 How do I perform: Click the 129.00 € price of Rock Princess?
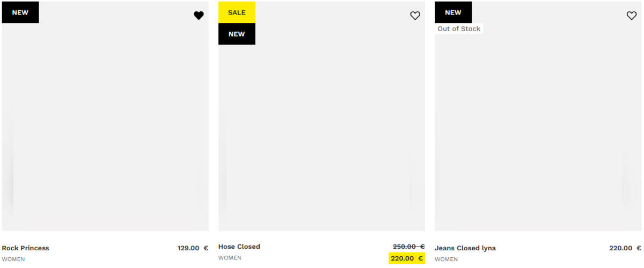click(193, 248)
